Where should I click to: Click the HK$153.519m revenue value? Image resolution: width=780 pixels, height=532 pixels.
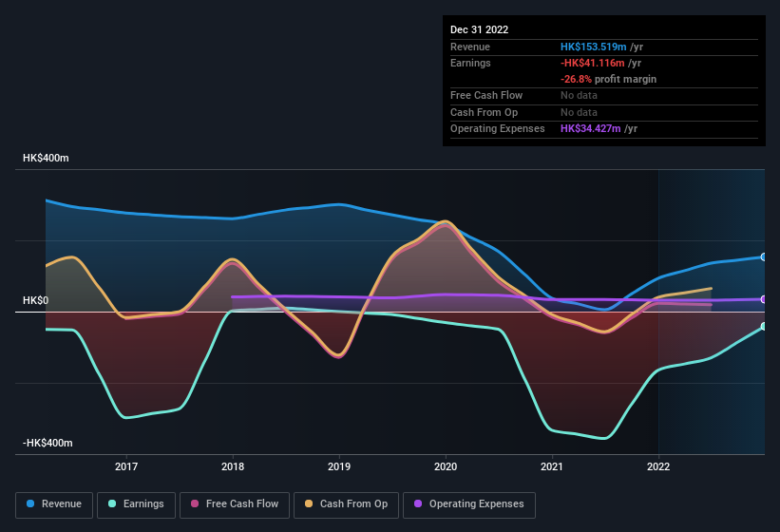(x=594, y=47)
